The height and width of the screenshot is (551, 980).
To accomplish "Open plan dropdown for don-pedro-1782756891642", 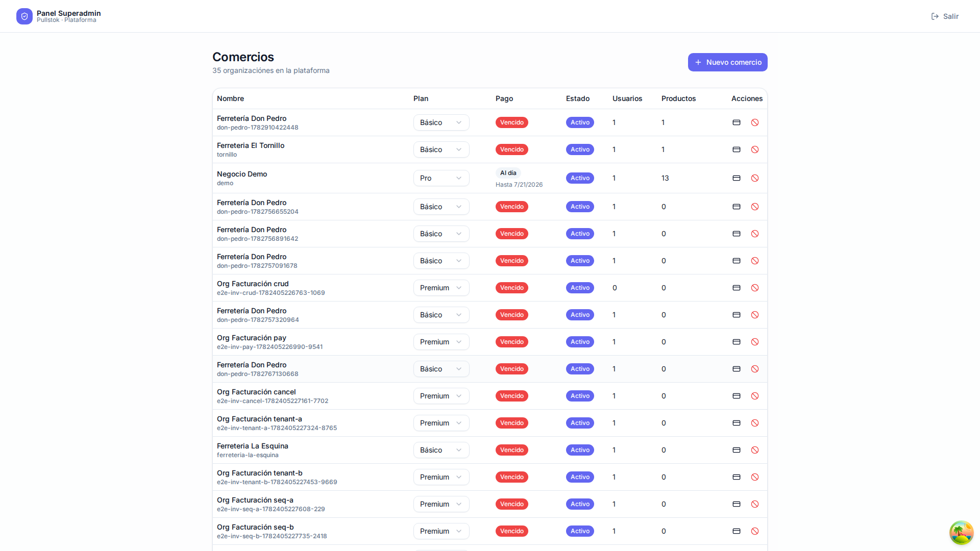I will pyautogui.click(x=441, y=234).
